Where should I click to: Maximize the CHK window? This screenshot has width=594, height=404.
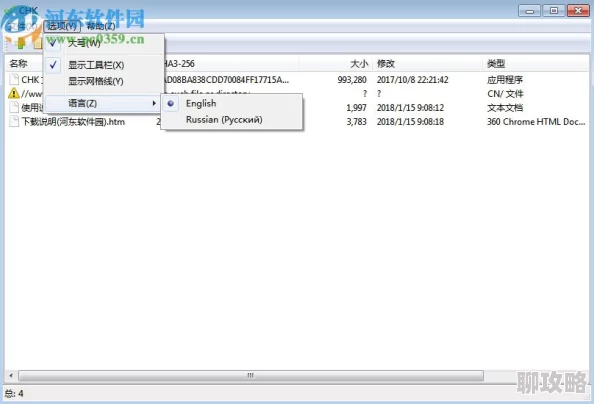point(553,11)
